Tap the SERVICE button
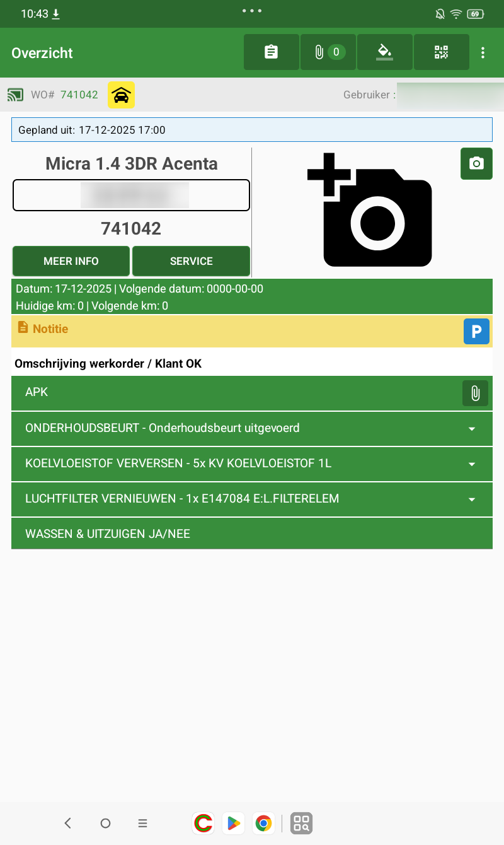 coord(192,261)
